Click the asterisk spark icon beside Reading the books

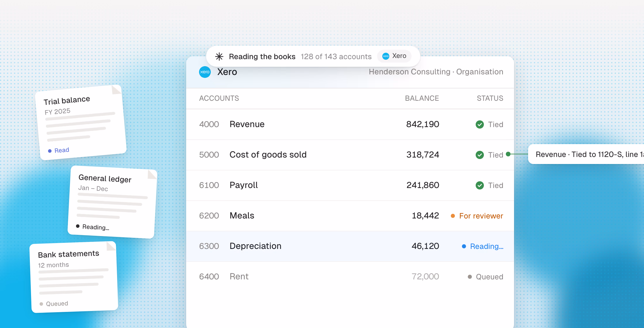[x=219, y=57]
